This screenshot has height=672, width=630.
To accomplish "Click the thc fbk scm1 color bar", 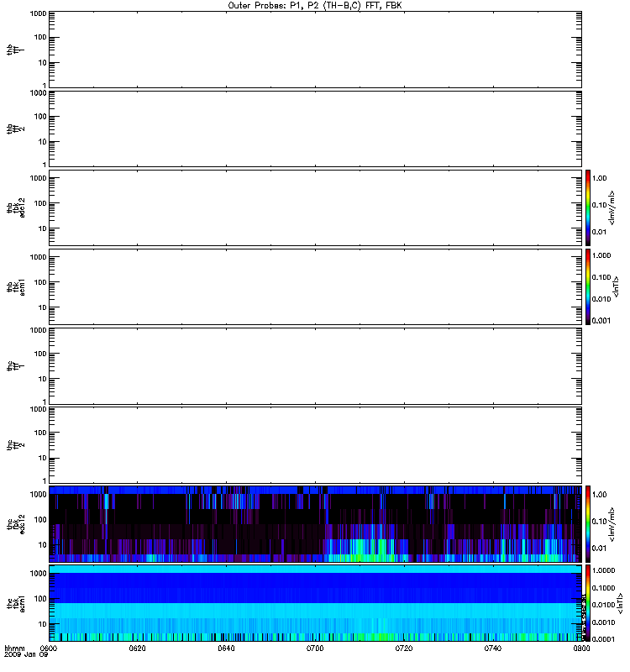I will (588, 603).
